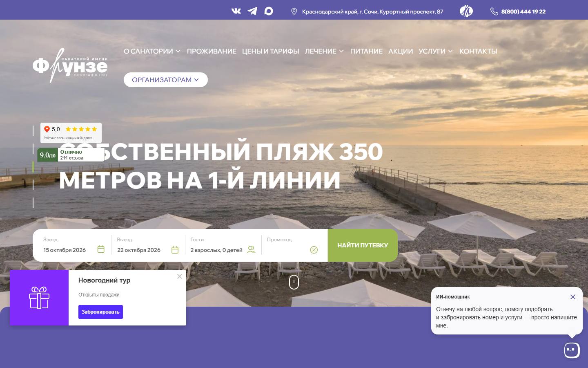Viewport: 588px width, 368px height.
Task: Open the ПРОЖИВАНИЕ menu item
Action: point(212,51)
